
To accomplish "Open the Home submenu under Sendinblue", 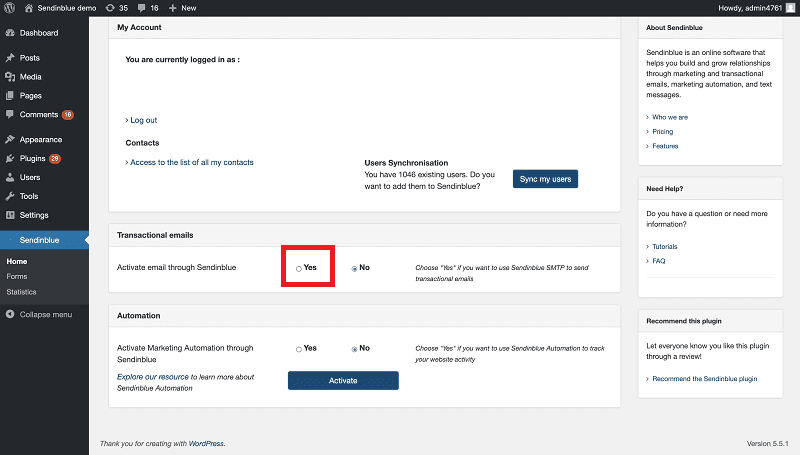I will pos(16,261).
